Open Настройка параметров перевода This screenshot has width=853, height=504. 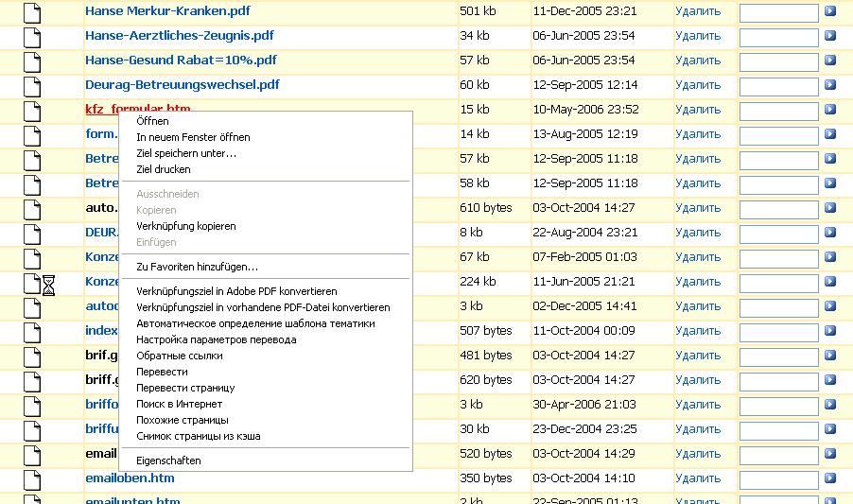[216, 339]
